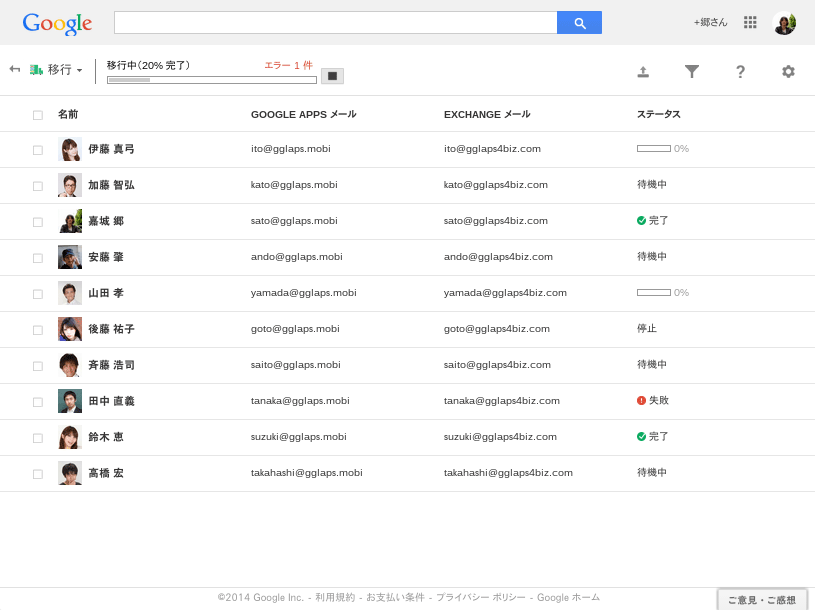Screen dimensions: 815x610
Task: Click the migration progress bar
Action: [211, 80]
